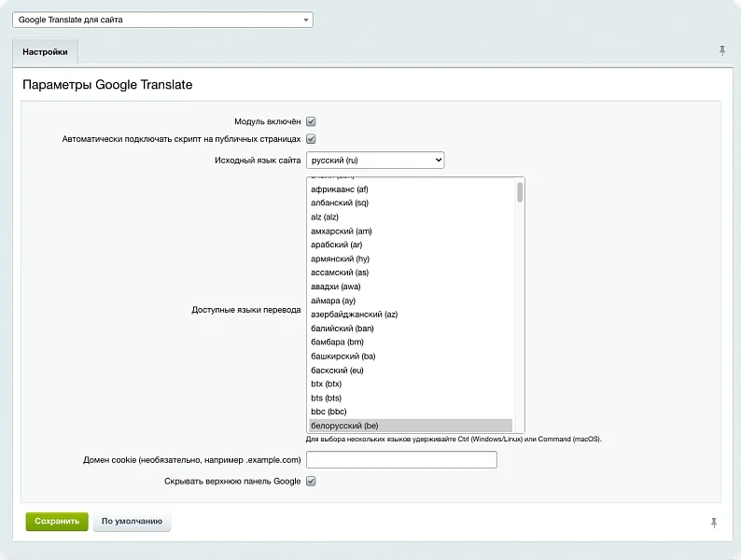Select bts (bts) in language list
Viewport: 741px width, 560px height.
click(x=411, y=398)
